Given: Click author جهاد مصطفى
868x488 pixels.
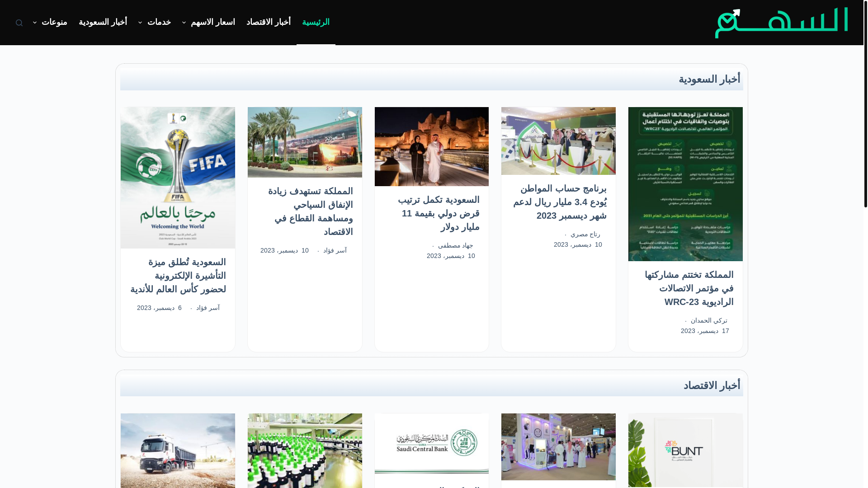Looking at the screenshot, I should pos(456,245).
